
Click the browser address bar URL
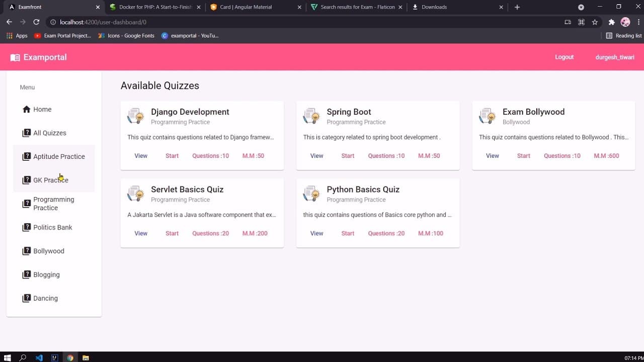pyautogui.click(x=103, y=22)
